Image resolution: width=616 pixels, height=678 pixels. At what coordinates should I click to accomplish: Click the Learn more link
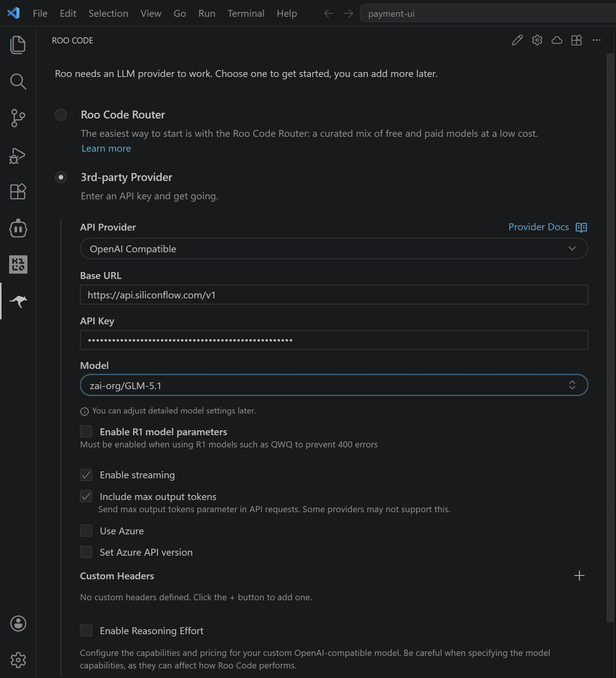click(x=106, y=148)
